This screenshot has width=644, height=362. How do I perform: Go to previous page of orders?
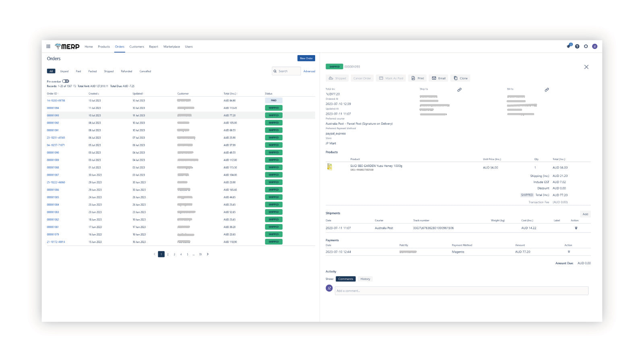[155, 254]
